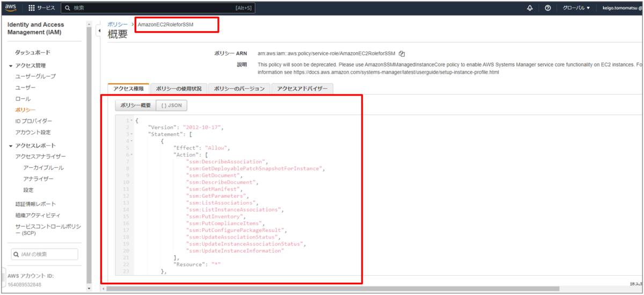Viewport: 644px width, 295px height.
Task: Fold the Action array at line 6
Action: click(132, 155)
